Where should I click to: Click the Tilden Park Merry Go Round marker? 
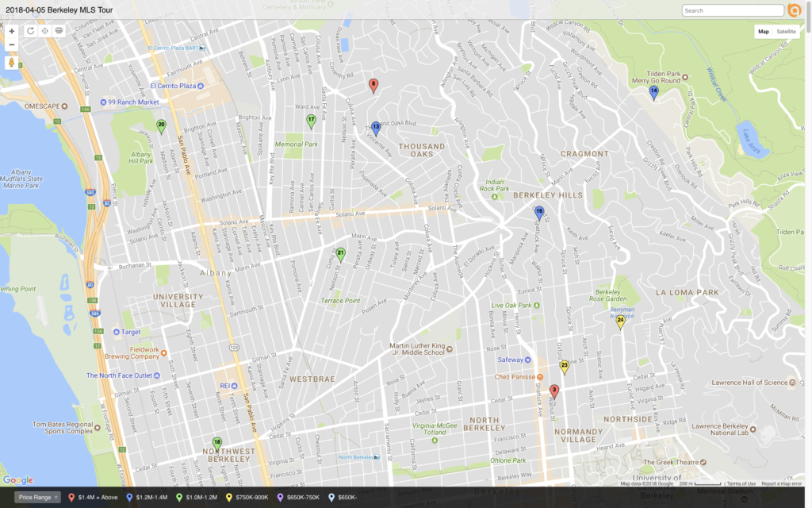pos(685,77)
